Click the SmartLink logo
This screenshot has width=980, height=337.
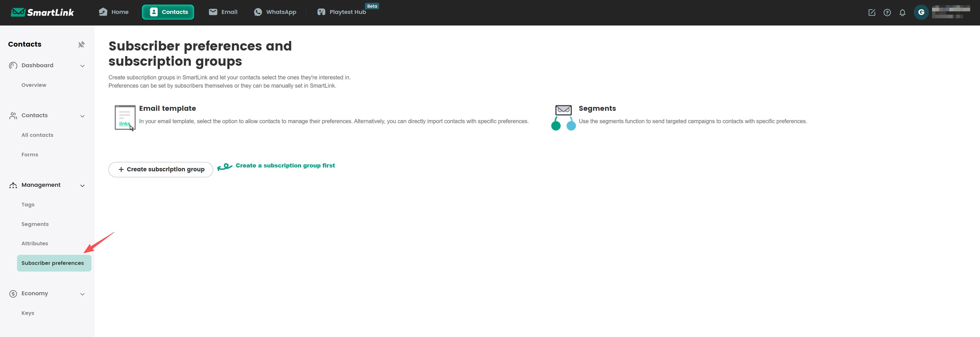point(42,12)
